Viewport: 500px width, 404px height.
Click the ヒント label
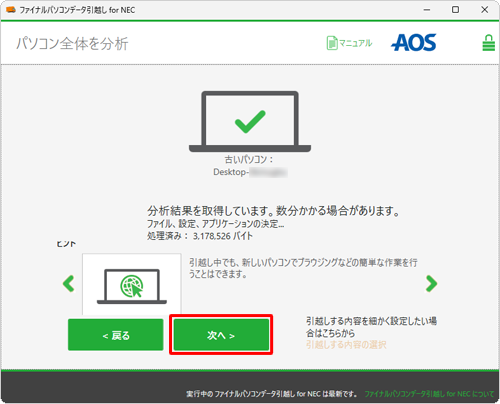(x=66, y=244)
